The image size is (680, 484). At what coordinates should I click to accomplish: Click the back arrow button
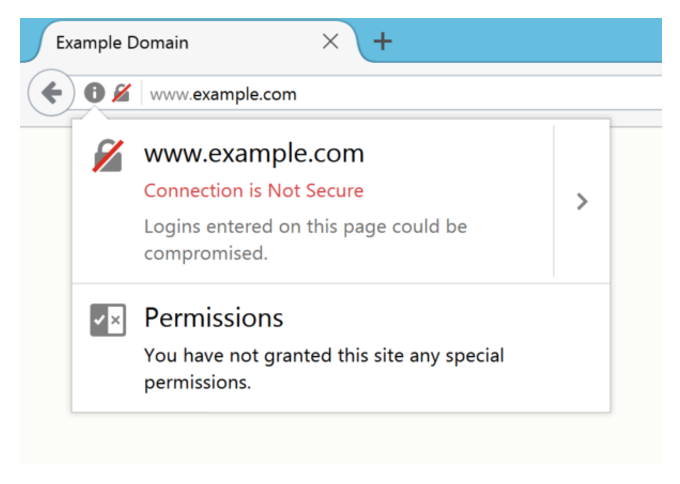pos(49,94)
